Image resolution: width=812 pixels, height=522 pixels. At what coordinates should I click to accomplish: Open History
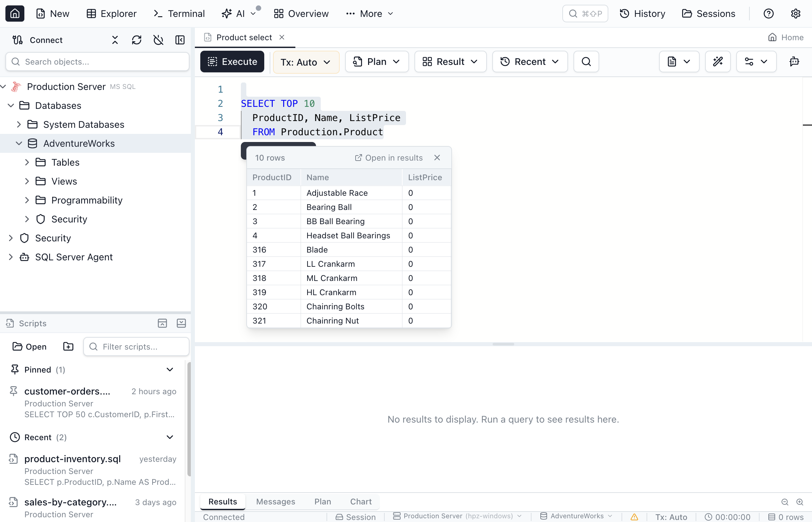[642, 14]
